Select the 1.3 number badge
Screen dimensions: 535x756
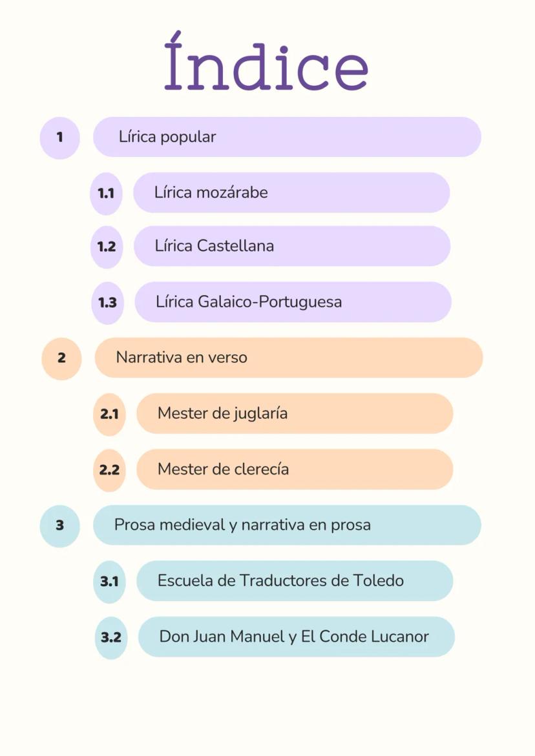pos(107,302)
